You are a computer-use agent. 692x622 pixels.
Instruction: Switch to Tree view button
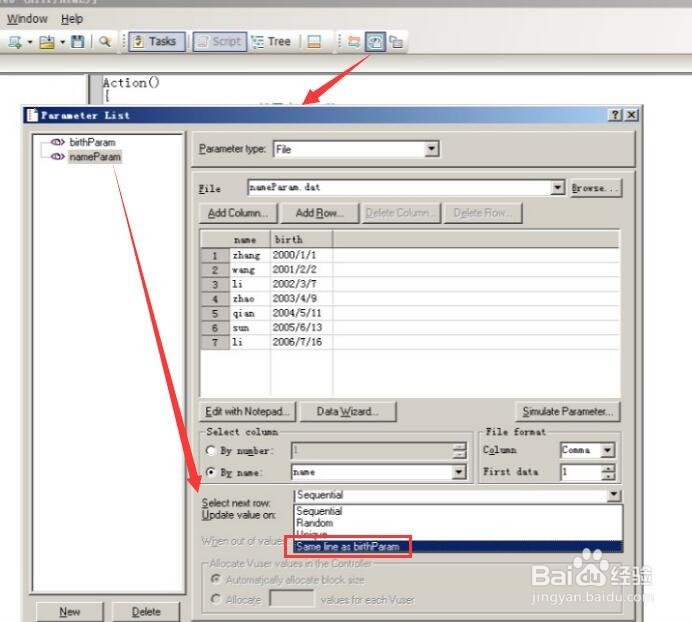pos(271,41)
